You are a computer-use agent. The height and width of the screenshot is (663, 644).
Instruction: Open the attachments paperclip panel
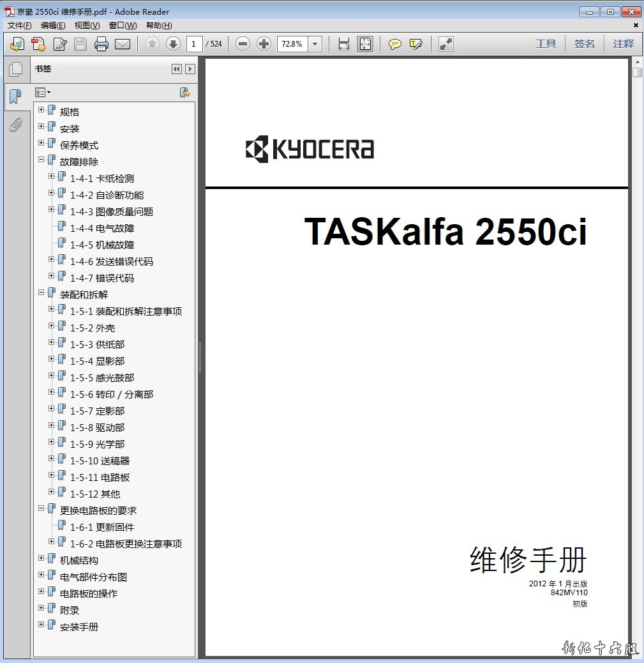pyautogui.click(x=15, y=124)
